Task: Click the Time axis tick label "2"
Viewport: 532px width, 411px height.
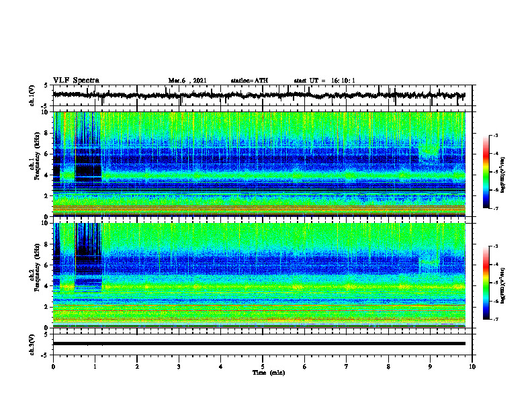Action: [137, 367]
